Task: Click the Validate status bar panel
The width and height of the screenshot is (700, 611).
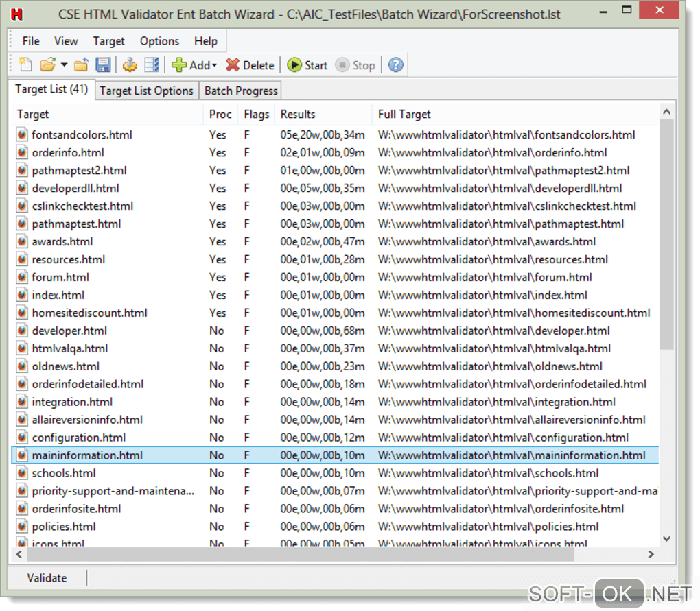Action: click(47, 578)
